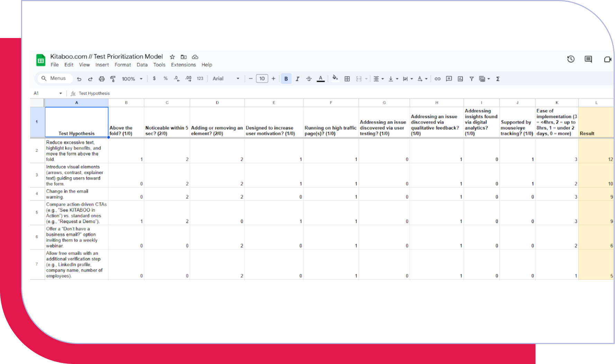Select 'Supported by mouse/eye tracking?' header cell

517,122
